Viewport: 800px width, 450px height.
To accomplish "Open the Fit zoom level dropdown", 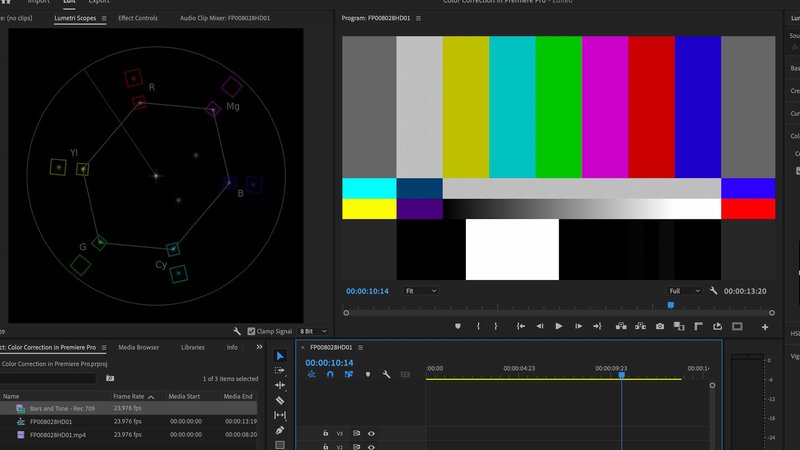I will (x=420, y=291).
